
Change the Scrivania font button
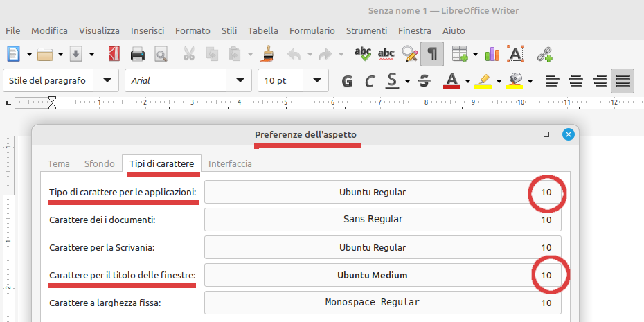pyautogui.click(x=383, y=247)
